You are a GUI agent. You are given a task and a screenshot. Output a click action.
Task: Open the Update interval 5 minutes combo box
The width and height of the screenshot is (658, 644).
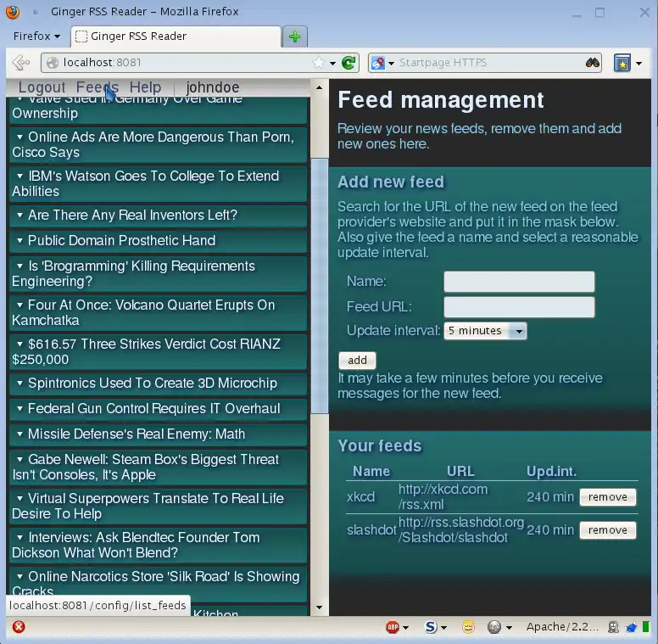[485, 331]
